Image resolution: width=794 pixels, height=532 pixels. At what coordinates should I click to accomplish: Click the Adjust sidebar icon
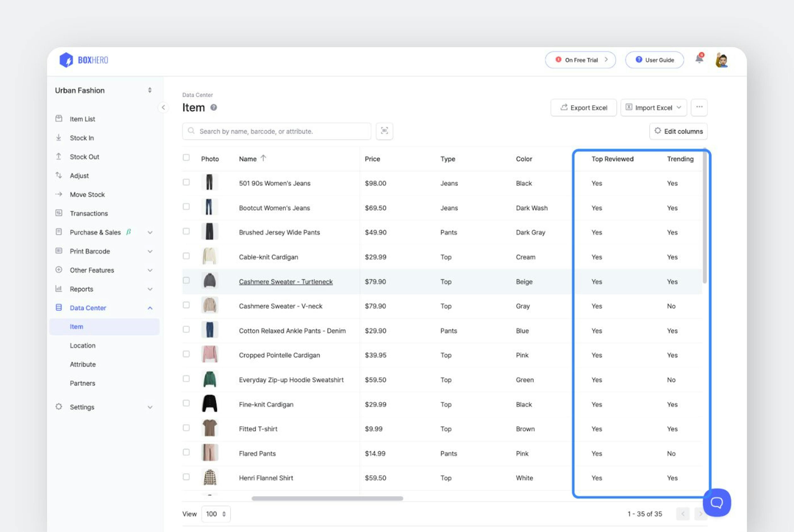tap(59, 175)
